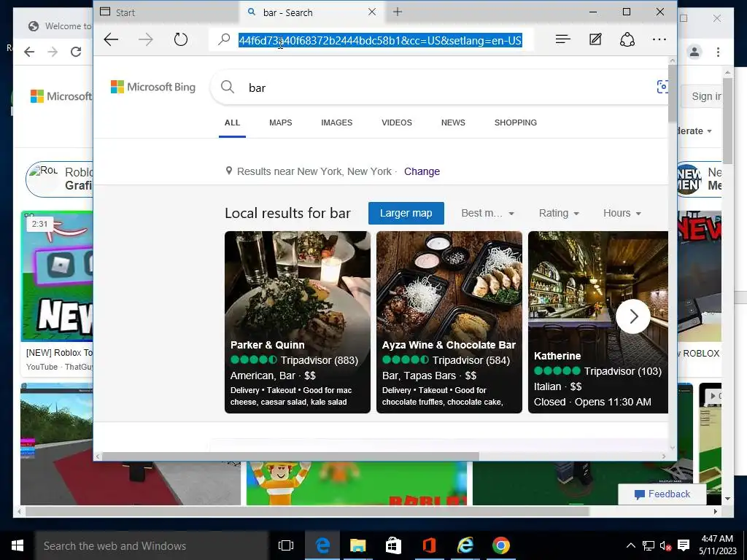Click the highlighted Edge address bar URL
This screenshot has height=560, width=747.
pyautogui.click(x=380, y=41)
